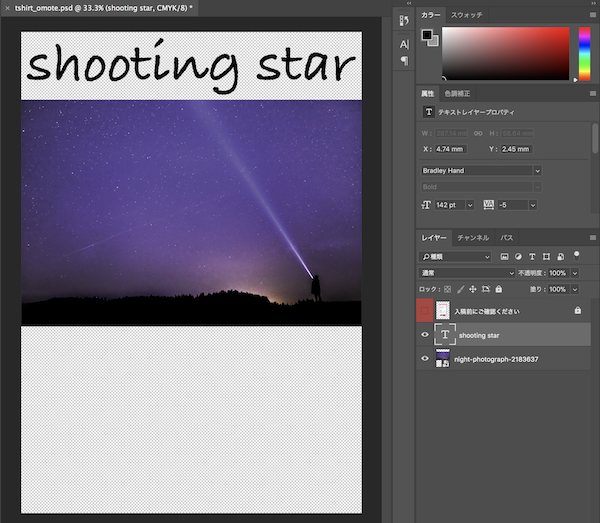Click the text layer properties T icon
The image size is (600, 523).
pos(429,112)
